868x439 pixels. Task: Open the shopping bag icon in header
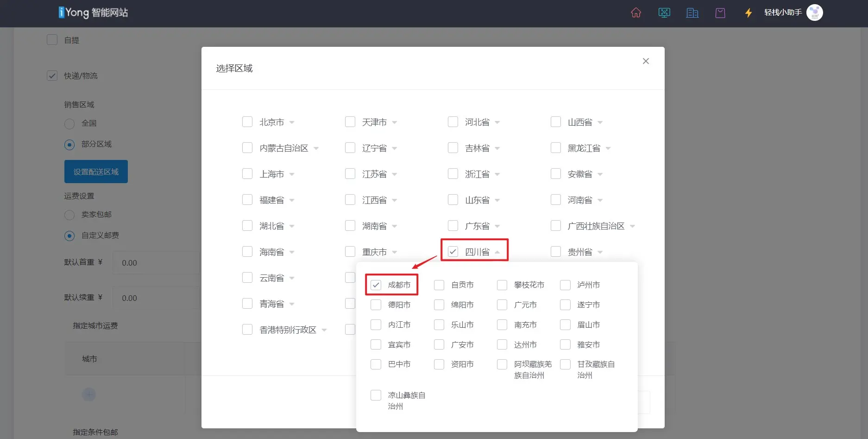click(x=720, y=13)
